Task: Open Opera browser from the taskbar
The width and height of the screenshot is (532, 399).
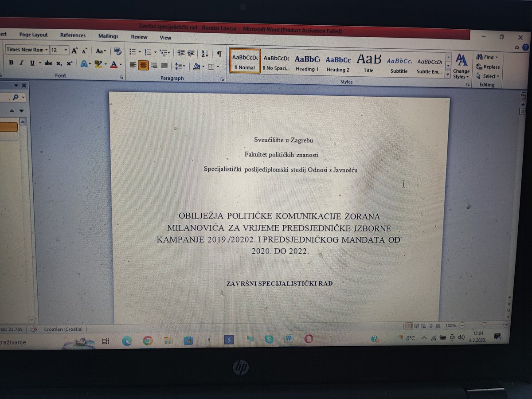Action: [x=309, y=339]
